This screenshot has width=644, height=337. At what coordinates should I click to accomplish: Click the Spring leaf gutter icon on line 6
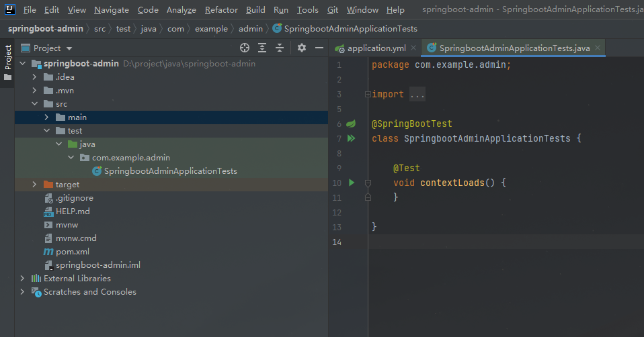tap(351, 124)
